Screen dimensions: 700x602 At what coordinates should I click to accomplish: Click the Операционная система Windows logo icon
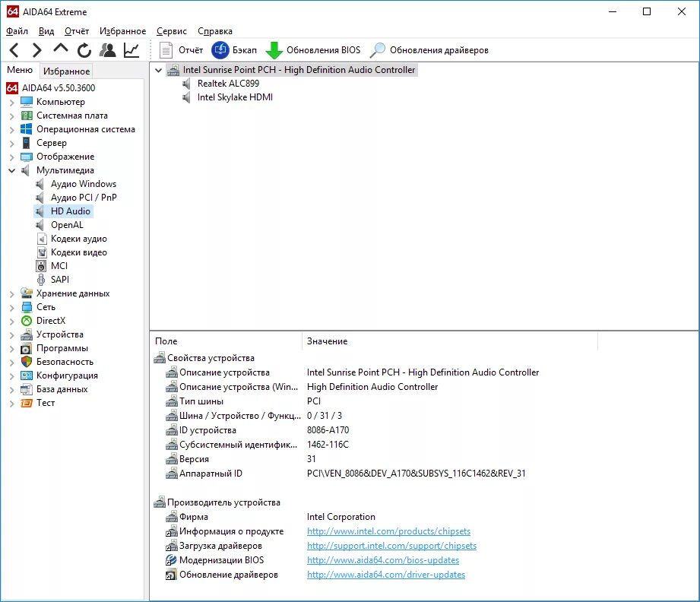[27, 129]
